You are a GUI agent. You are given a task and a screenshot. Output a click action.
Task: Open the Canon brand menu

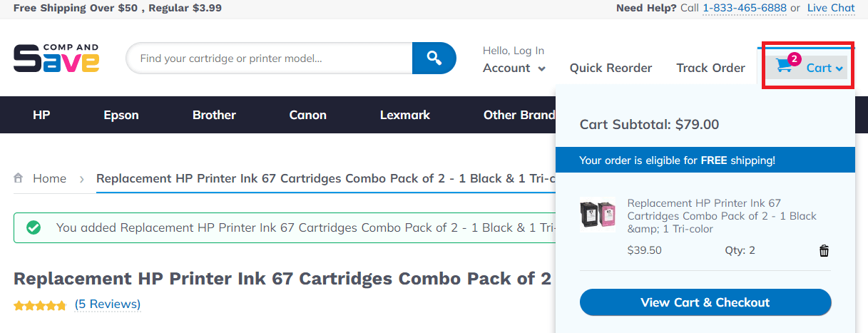307,115
